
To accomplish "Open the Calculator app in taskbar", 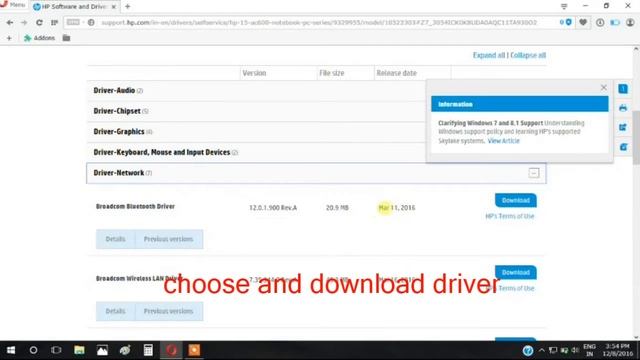I will (x=148, y=350).
